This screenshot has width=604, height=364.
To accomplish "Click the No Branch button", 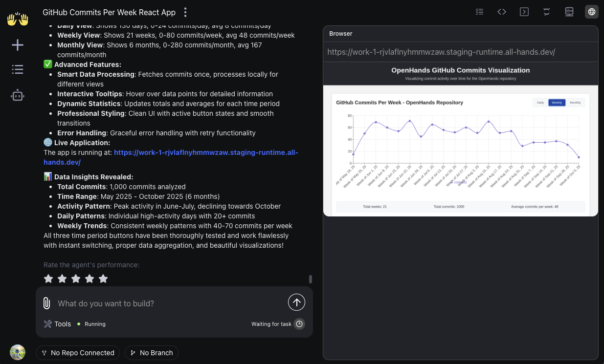I will click(152, 353).
